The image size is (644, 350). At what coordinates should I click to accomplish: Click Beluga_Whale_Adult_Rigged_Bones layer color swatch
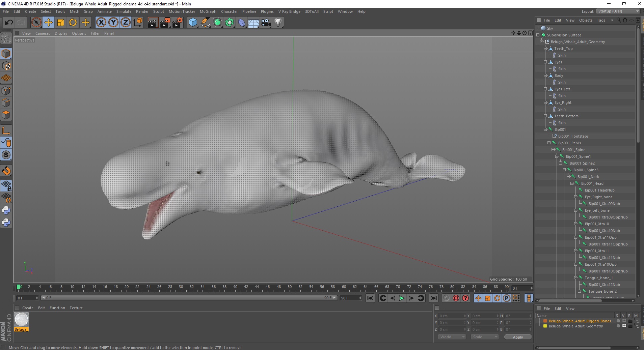point(545,321)
